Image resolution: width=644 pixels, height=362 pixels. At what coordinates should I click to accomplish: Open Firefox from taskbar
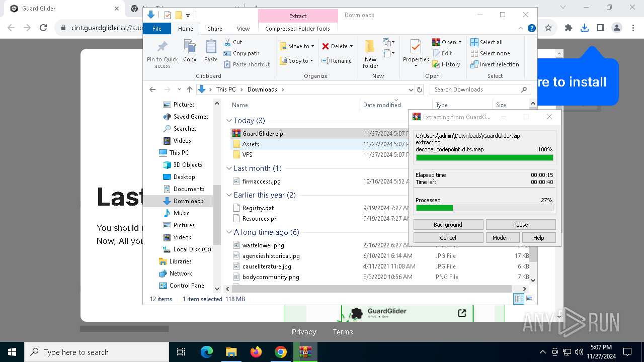coord(256,352)
